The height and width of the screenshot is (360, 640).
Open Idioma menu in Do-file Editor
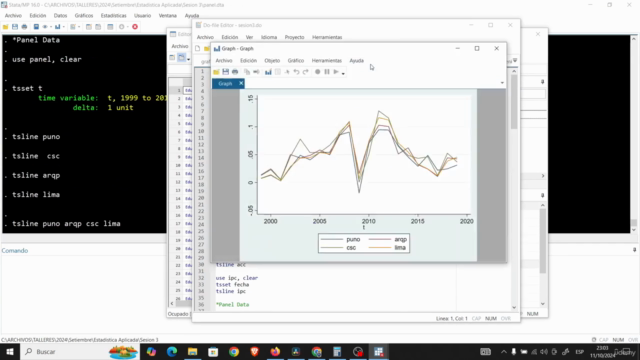click(269, 37)
